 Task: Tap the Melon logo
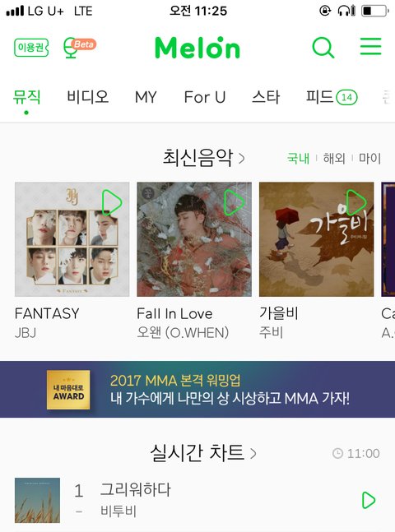tap(197, 48)
